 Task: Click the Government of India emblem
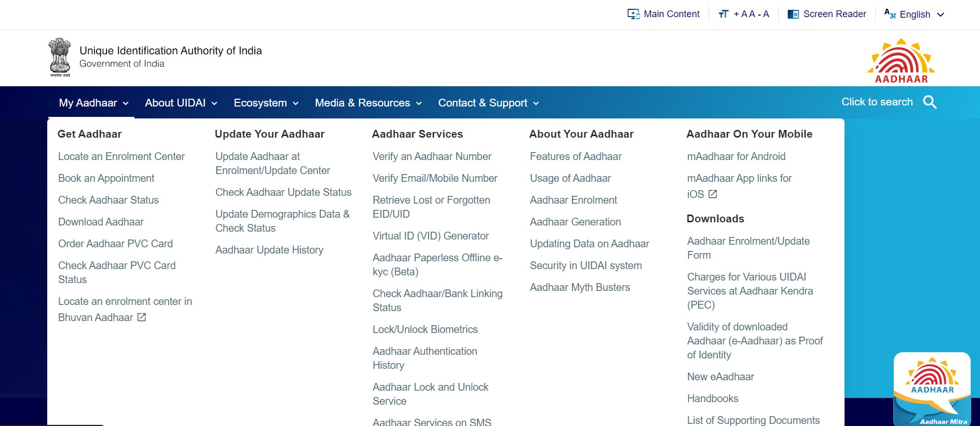60,57
